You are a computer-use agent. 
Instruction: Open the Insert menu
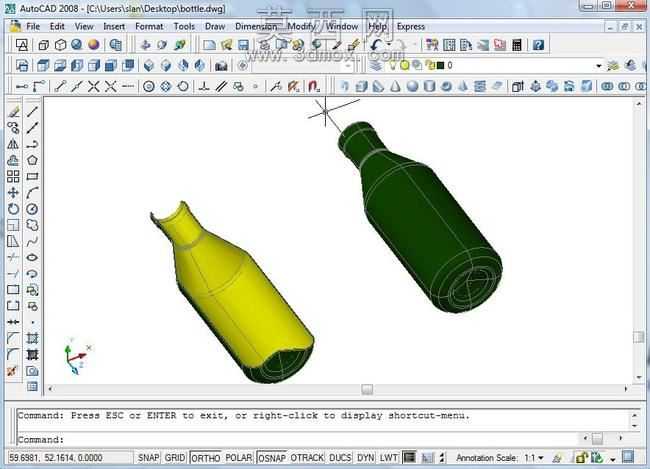tap(114, 27)
